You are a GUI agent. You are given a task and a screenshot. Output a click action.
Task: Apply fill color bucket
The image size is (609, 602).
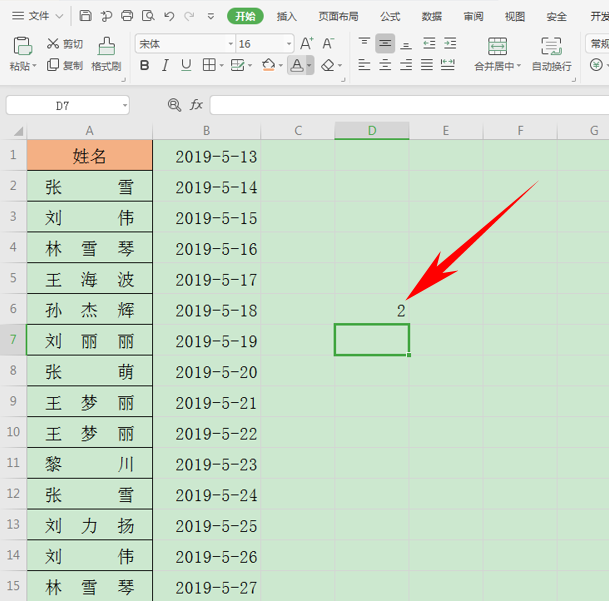click(268, 65)
